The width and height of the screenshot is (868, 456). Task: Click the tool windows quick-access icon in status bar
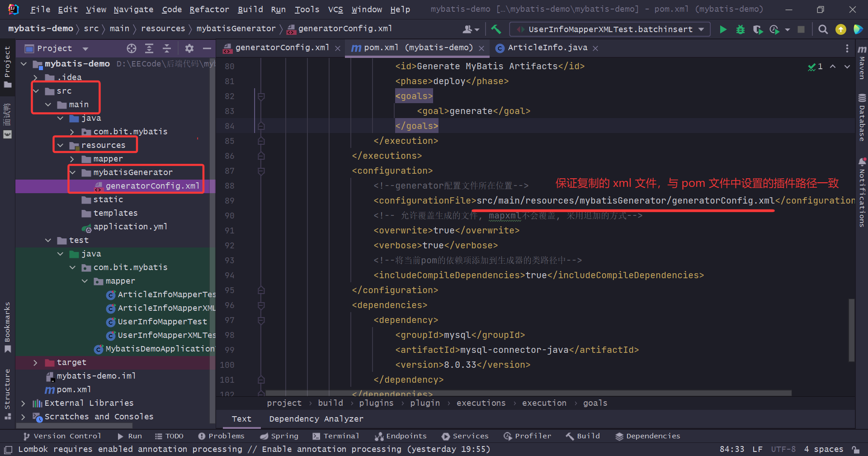(x=8, y=449)
